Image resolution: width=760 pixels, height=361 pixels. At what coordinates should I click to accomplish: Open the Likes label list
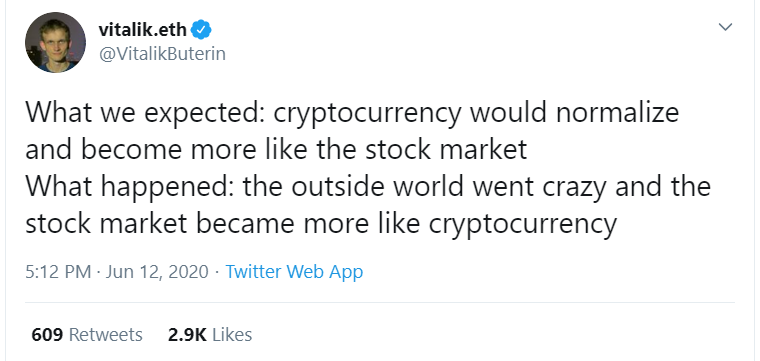[x=232, y=335]
